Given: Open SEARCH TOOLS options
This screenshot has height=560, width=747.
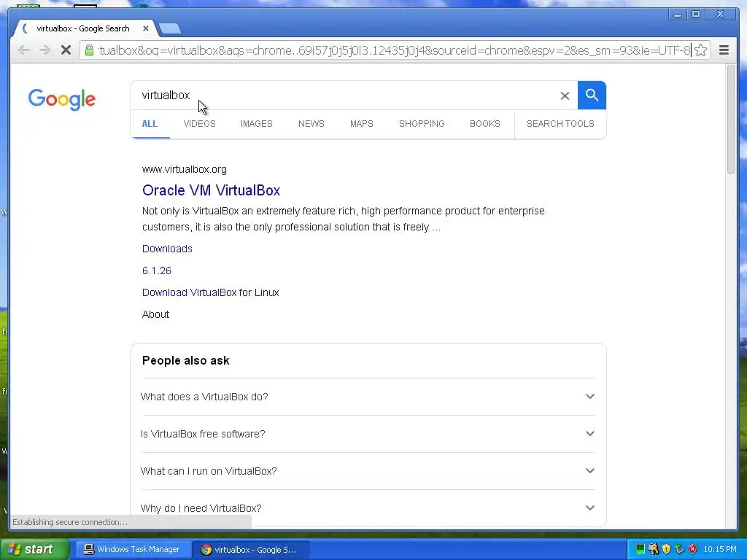Looking at the screenshot, I should click(560, 124).
